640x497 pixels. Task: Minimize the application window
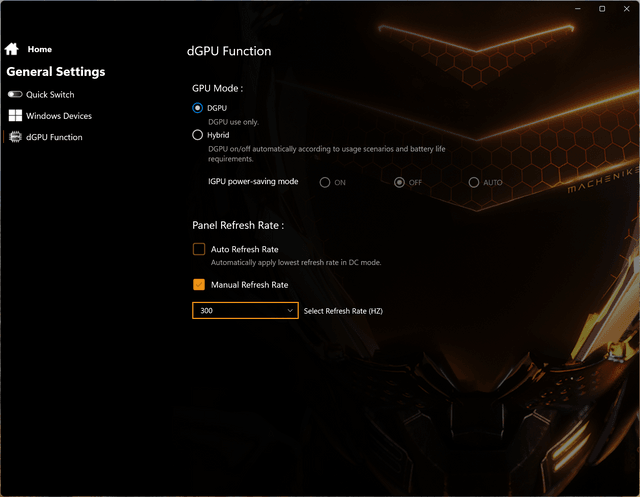[578, 9]
